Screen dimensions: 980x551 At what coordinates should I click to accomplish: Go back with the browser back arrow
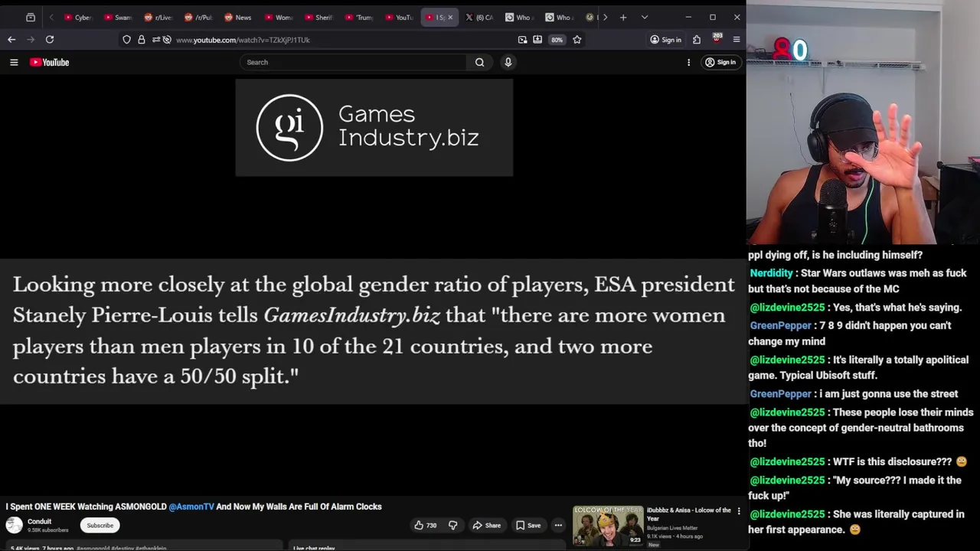[x=11, y=40]
